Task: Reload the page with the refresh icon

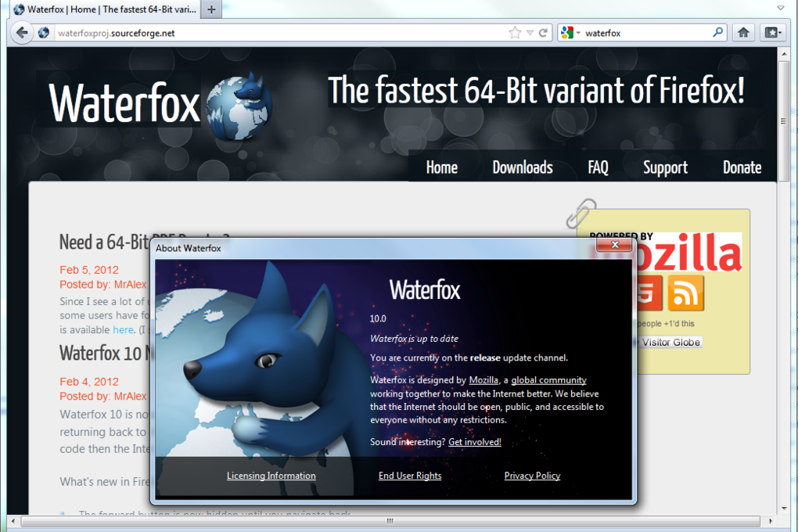Action: [543, 33]
